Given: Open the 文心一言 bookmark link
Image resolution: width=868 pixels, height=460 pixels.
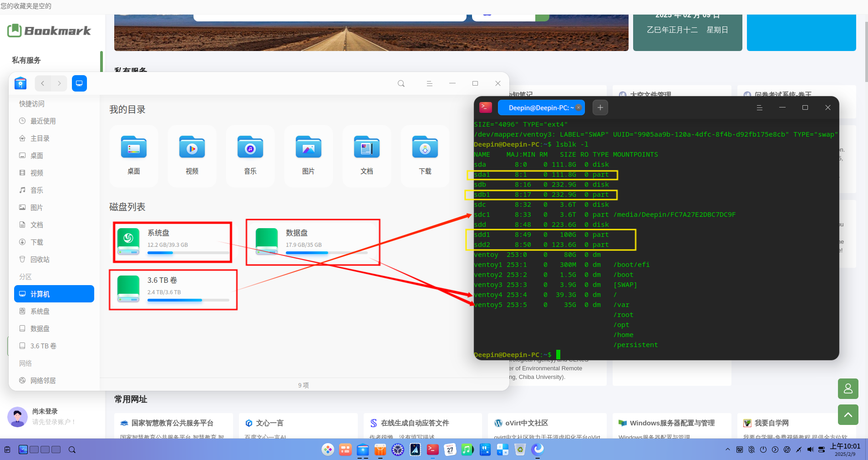Looking at the screenshot, I should click(x=269, y=423).
